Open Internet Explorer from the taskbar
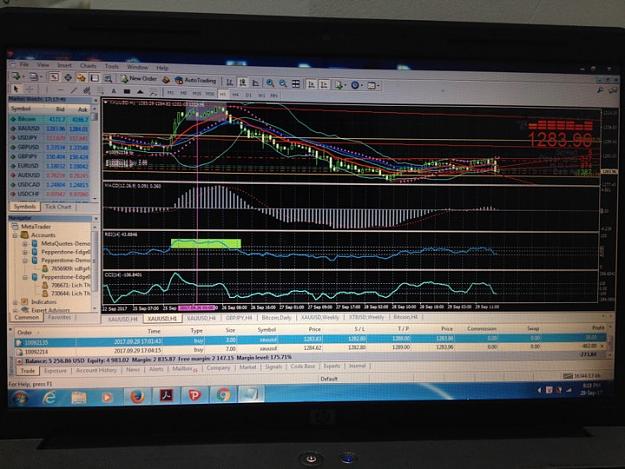Viewport: 625px width, 469px height. pyautogui.click(x=49, y=397)
